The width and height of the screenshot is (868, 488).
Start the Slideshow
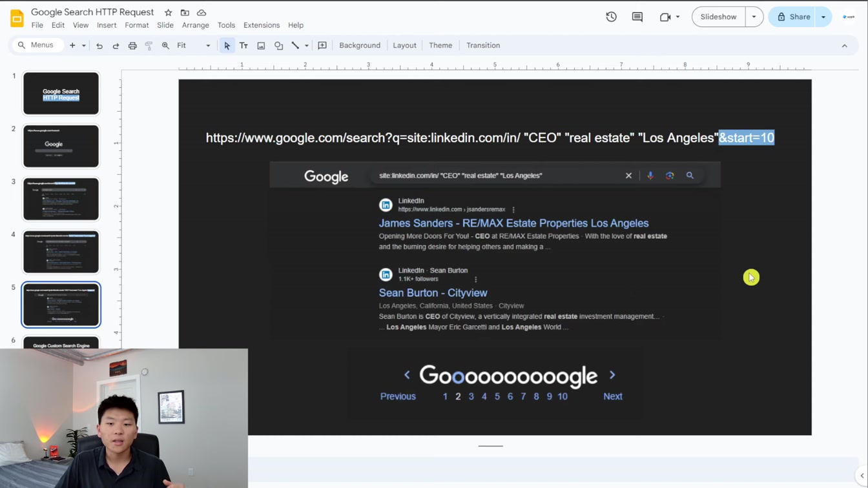[718, 17]
